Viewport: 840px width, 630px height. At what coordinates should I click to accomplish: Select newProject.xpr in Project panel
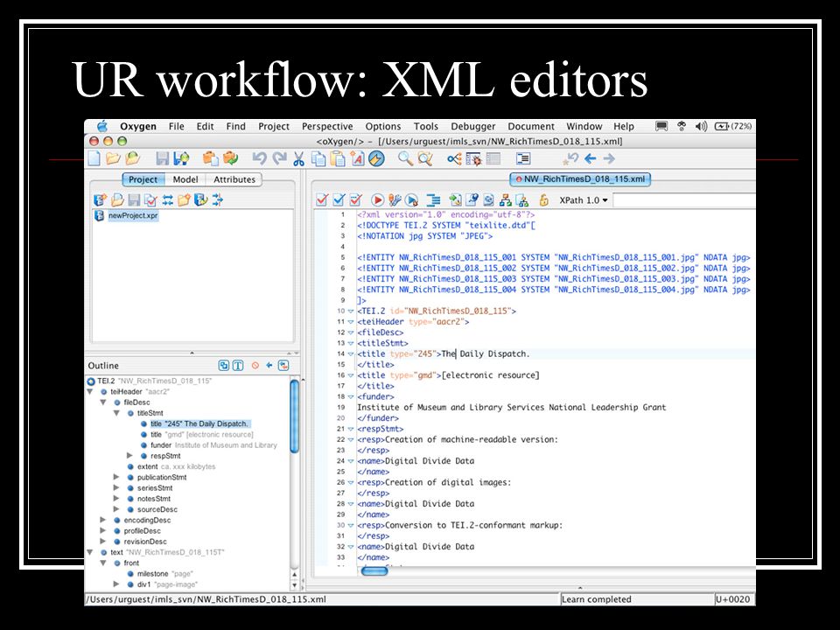click(133, 215)
